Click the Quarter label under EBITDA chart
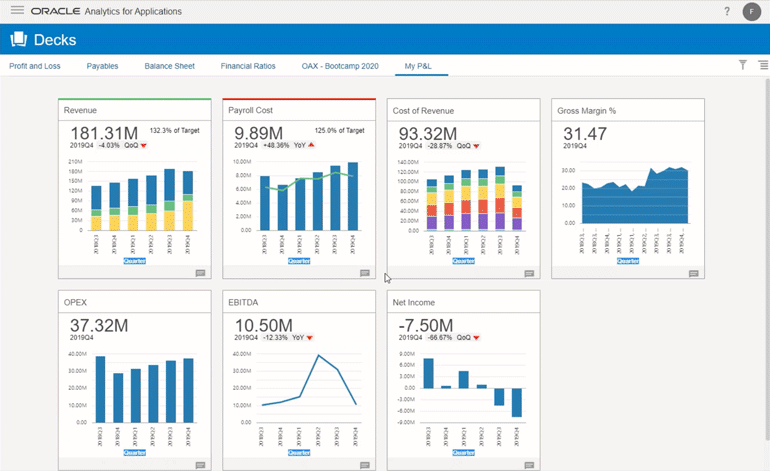The image size is (770, 471). click(x=299, y=452)
